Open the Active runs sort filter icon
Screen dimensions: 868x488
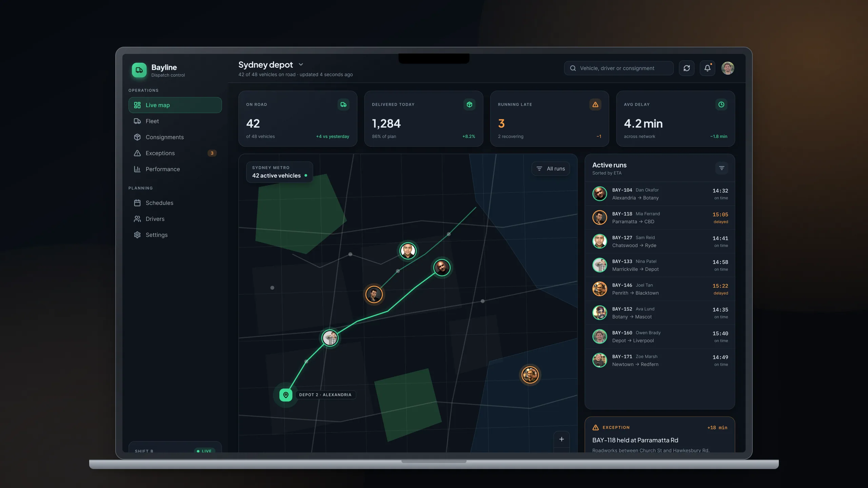pyautogui.click(x=722, y=168)
